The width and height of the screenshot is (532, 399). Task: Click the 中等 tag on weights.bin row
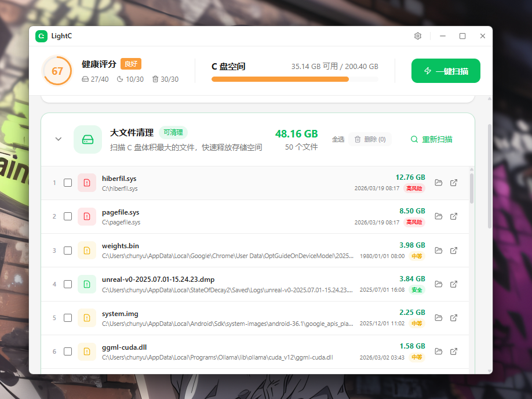(417, 256)
